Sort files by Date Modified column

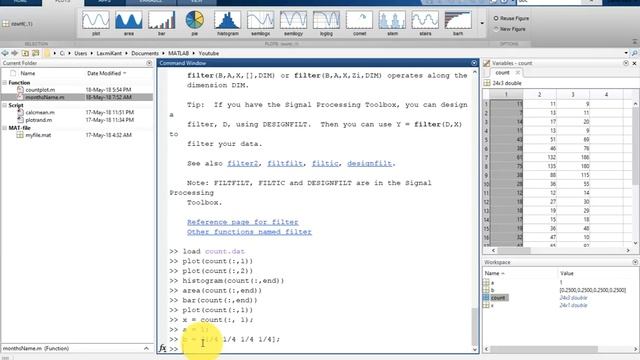point(106,73)
